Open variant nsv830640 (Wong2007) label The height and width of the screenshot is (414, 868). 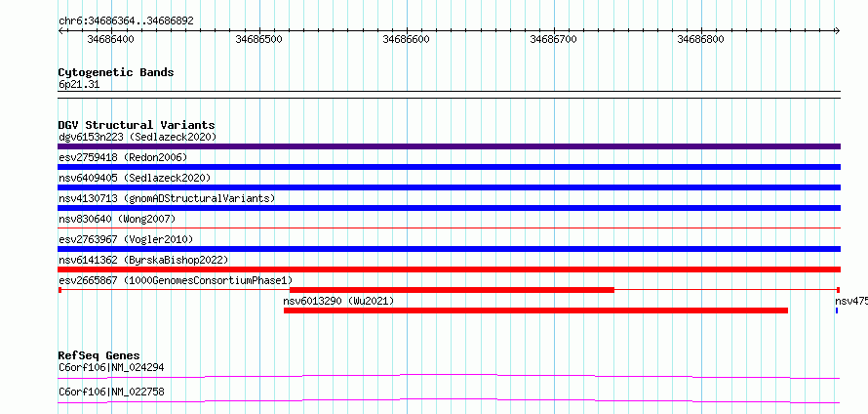pos(117,219)
